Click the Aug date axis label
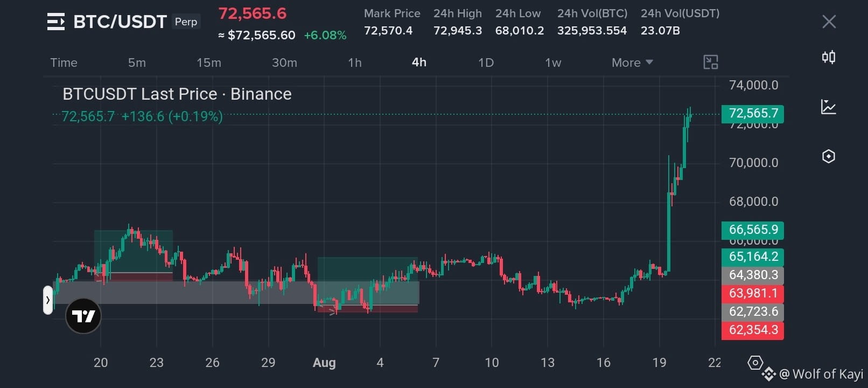 (x=324, y=363)
